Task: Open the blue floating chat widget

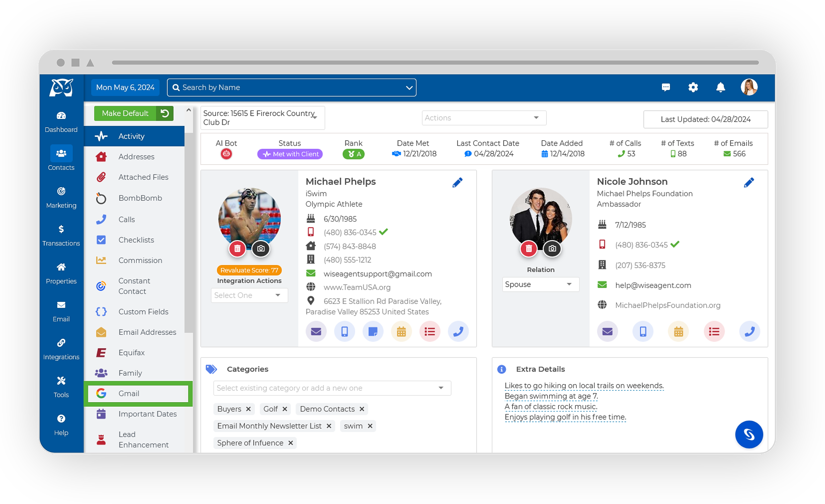Action: [749, 434]
